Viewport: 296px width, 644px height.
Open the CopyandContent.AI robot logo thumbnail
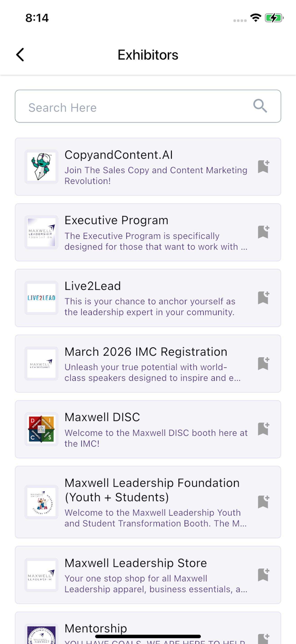[x=41, y=166]
